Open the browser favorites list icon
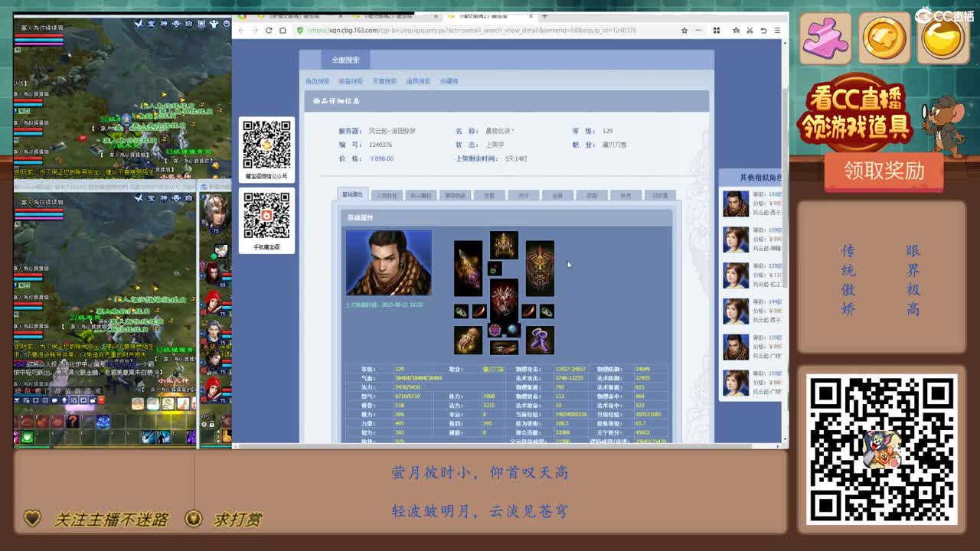Image resolution: width=980 pixels, height=551 pixels. point(736,30)
